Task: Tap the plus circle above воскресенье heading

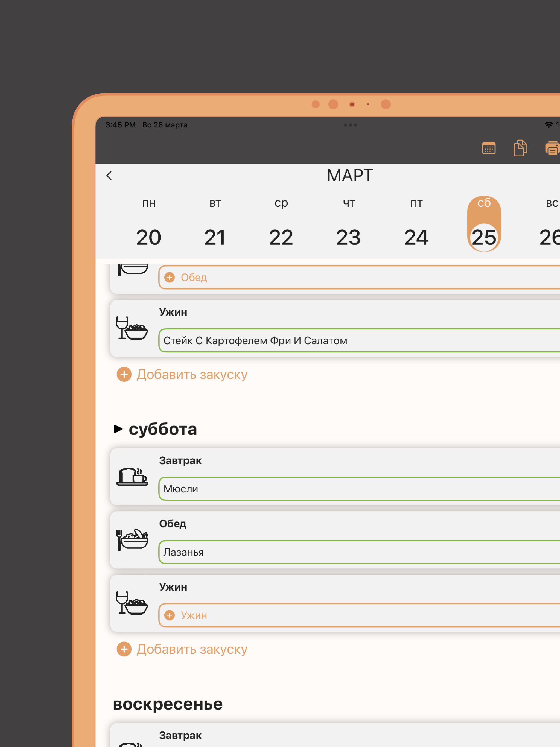Action: (124, 649)
